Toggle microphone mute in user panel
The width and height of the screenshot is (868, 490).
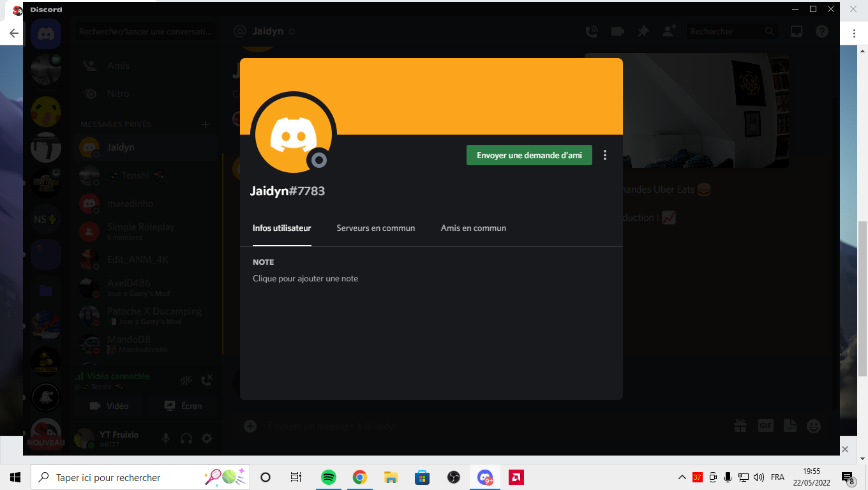[x=166, y=438]
